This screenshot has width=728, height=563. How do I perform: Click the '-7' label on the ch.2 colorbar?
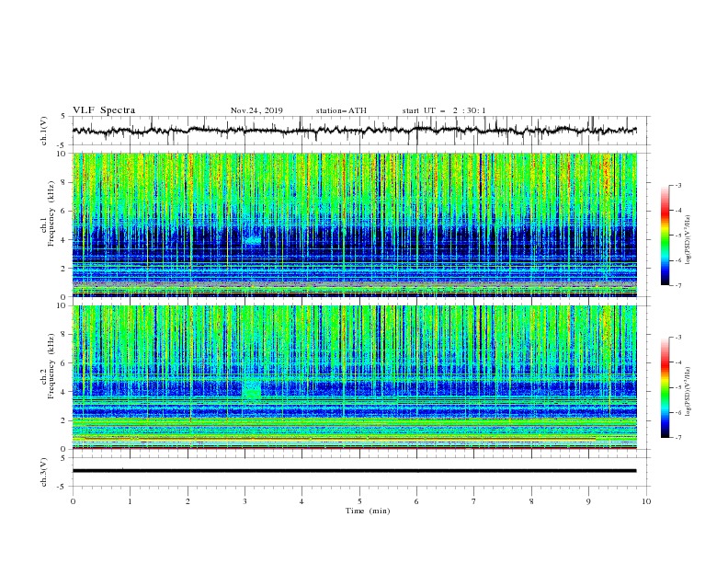[x=677, y=438]
